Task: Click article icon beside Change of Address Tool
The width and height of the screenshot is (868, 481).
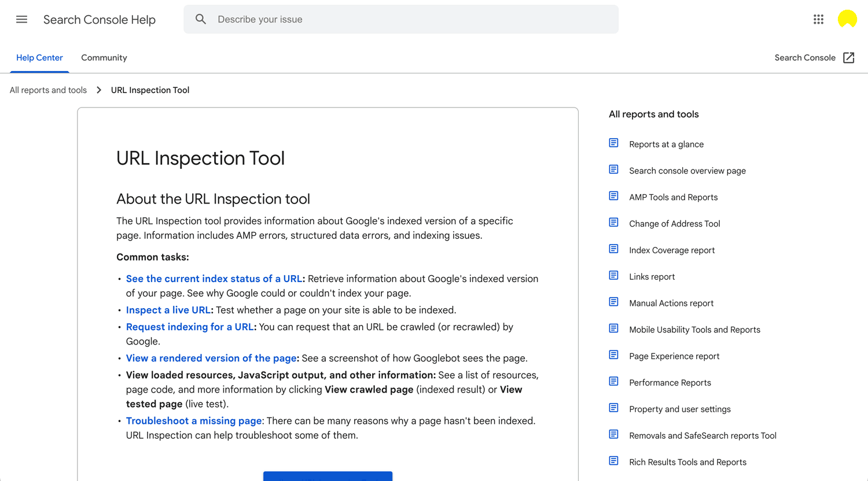Action: (x=613, y=223)
